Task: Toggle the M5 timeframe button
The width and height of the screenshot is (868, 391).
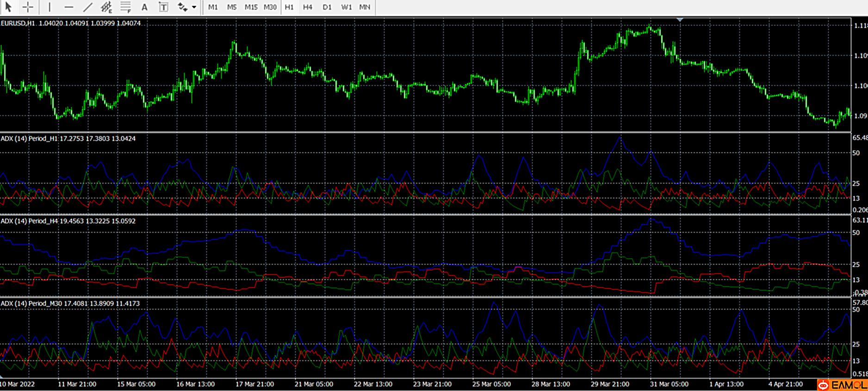Action: (232, 7)
